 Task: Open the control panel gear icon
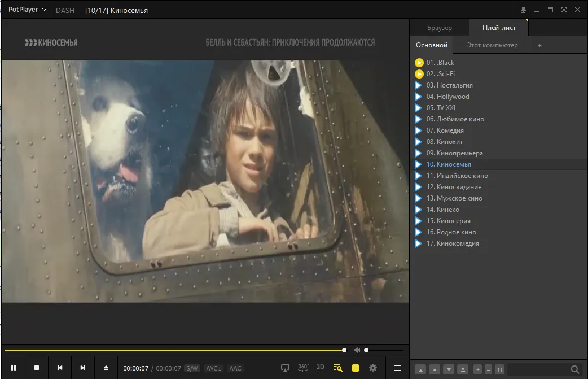[x=373, y=368]
